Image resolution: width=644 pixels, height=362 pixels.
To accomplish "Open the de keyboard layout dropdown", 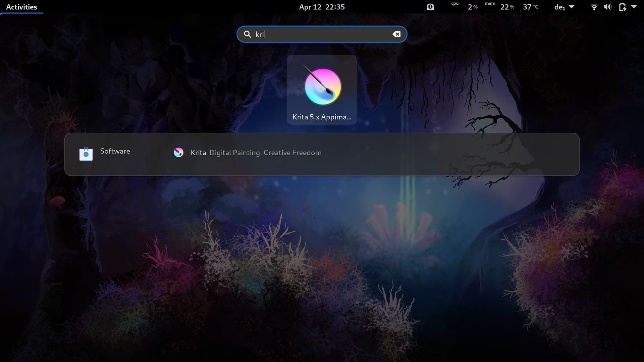I will (559, 7).
